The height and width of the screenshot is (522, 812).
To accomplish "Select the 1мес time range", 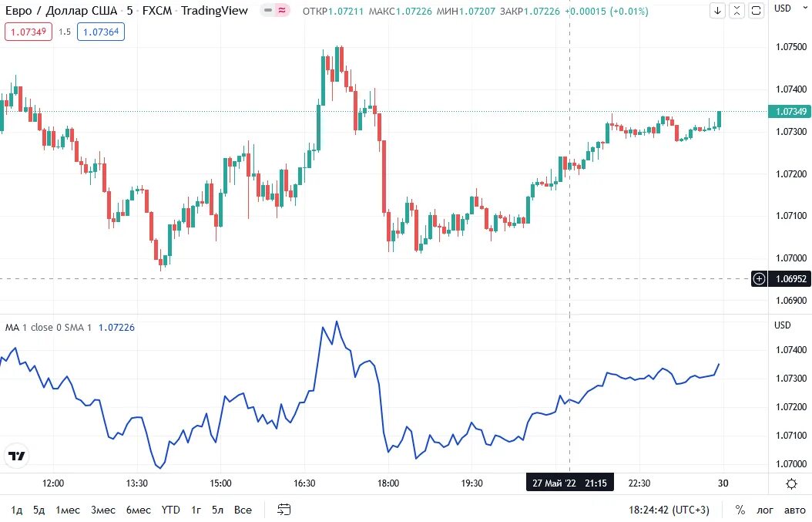I will [x=68, y=510].
